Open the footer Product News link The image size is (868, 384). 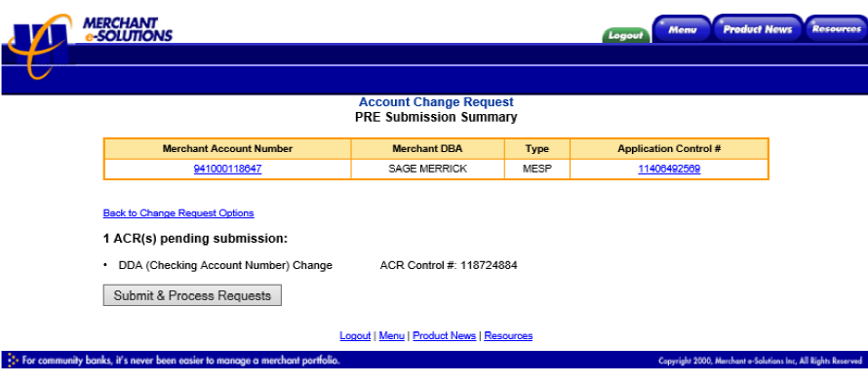click(x=445, y=336)
